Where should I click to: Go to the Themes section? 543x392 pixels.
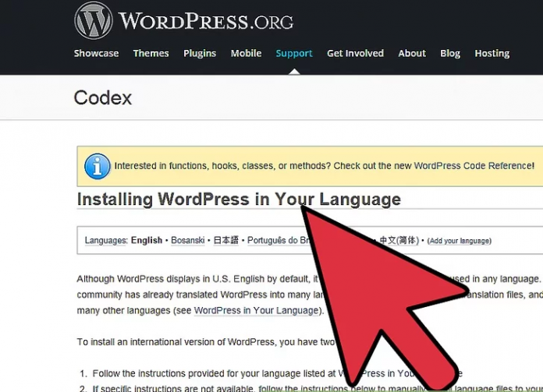pos(151,54)
